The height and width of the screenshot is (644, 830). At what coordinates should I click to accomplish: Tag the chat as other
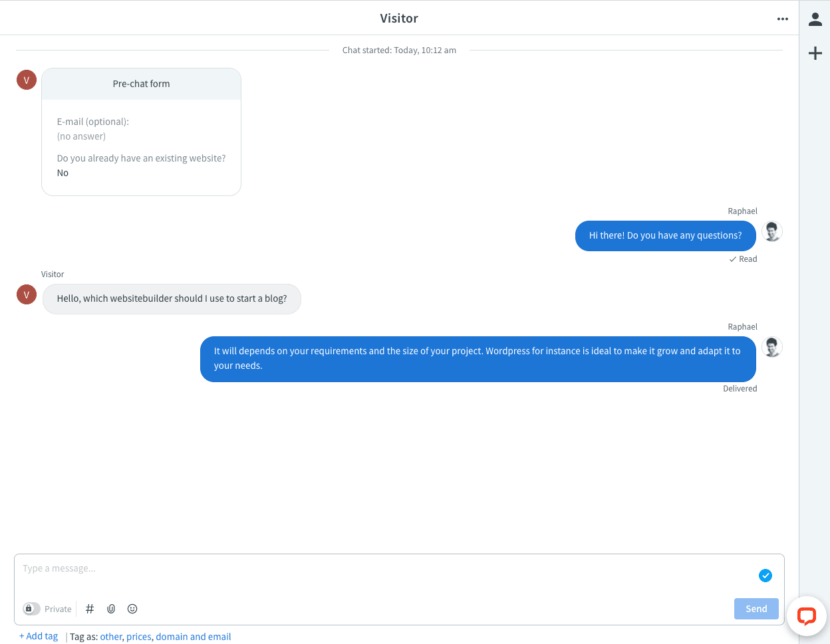(x=111, y=637)
